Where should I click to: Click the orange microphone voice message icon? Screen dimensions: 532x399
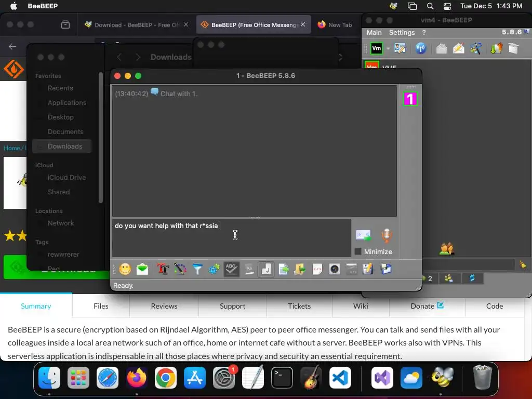coord(387,235)
